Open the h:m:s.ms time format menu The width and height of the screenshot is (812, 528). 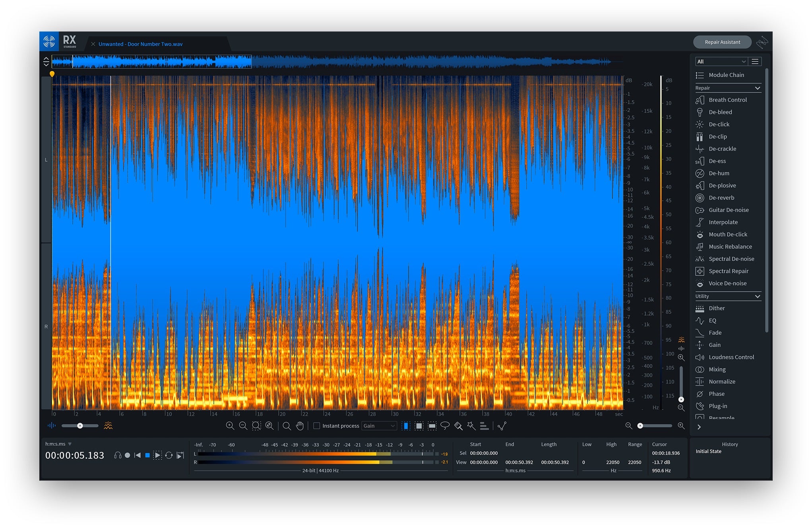58,444
